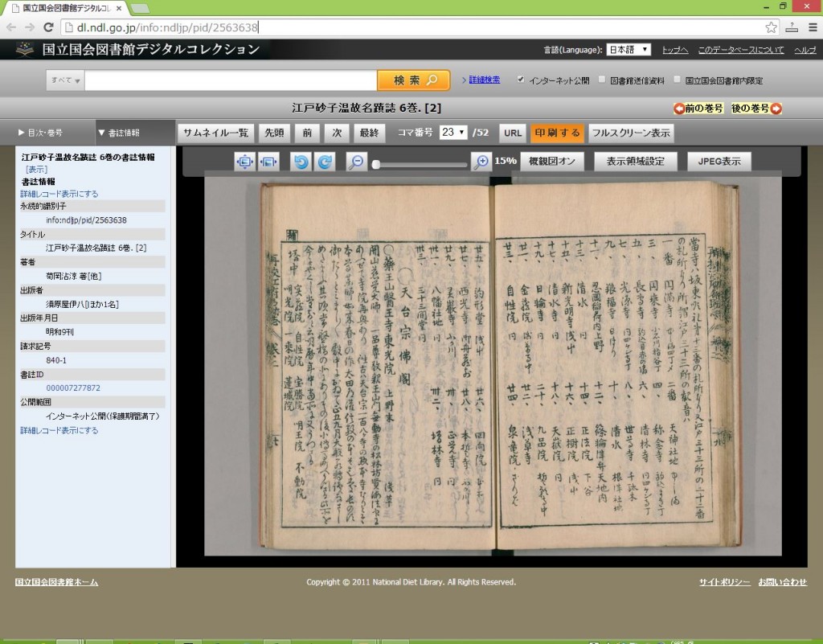Click the URL button

tap(513, 133)
